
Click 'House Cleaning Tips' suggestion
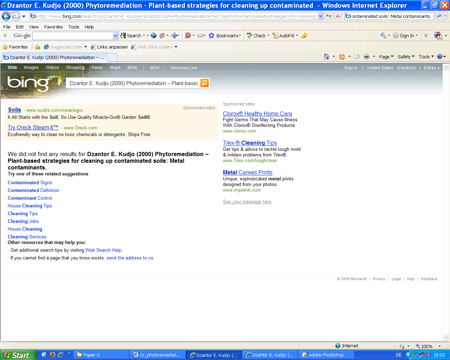pos(30,206)
